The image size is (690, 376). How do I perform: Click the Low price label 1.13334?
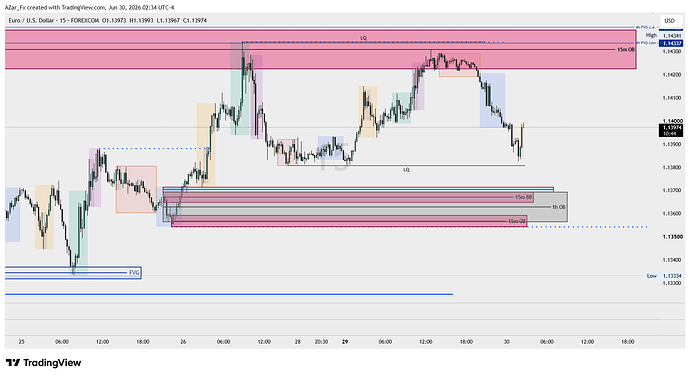click(x=672, y=276)
